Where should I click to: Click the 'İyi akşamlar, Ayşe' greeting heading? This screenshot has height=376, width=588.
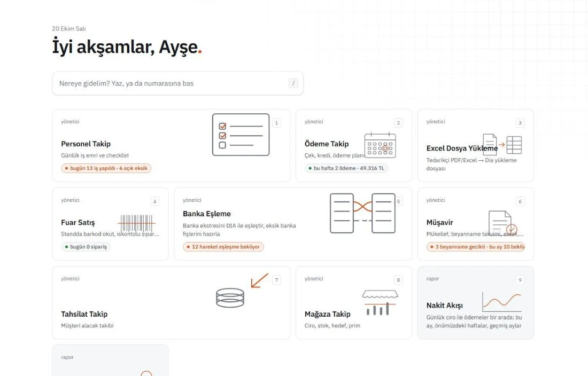127,47
